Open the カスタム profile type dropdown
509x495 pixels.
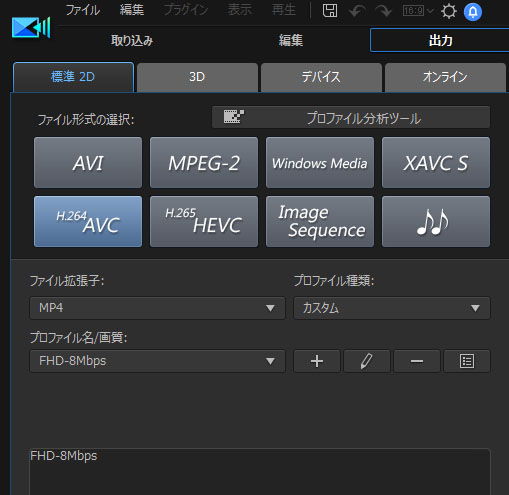pyautogui.click(x=392, y=308)
